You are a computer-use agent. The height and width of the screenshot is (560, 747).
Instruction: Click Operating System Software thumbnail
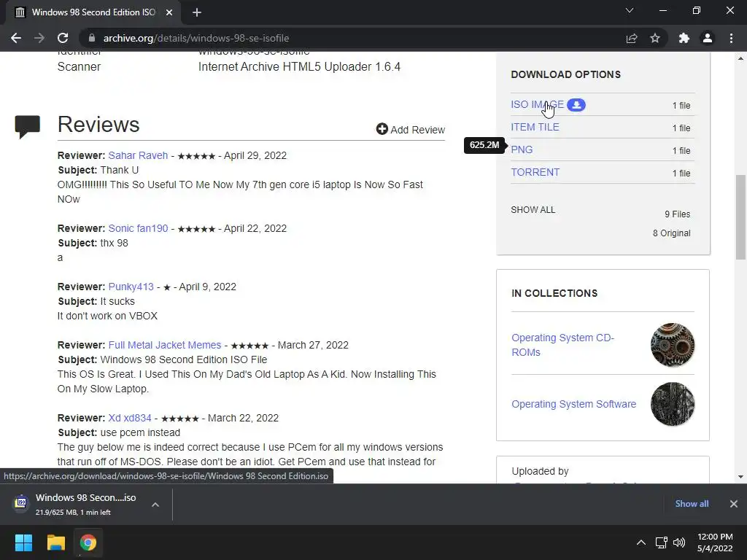[672, 404]
